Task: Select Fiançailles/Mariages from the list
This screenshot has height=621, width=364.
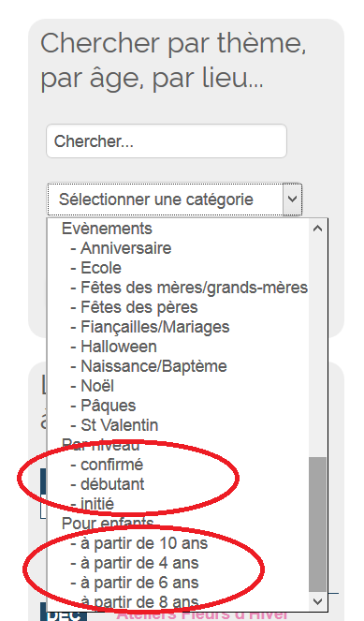Action: pyautogui.click(x=178, y=327)
